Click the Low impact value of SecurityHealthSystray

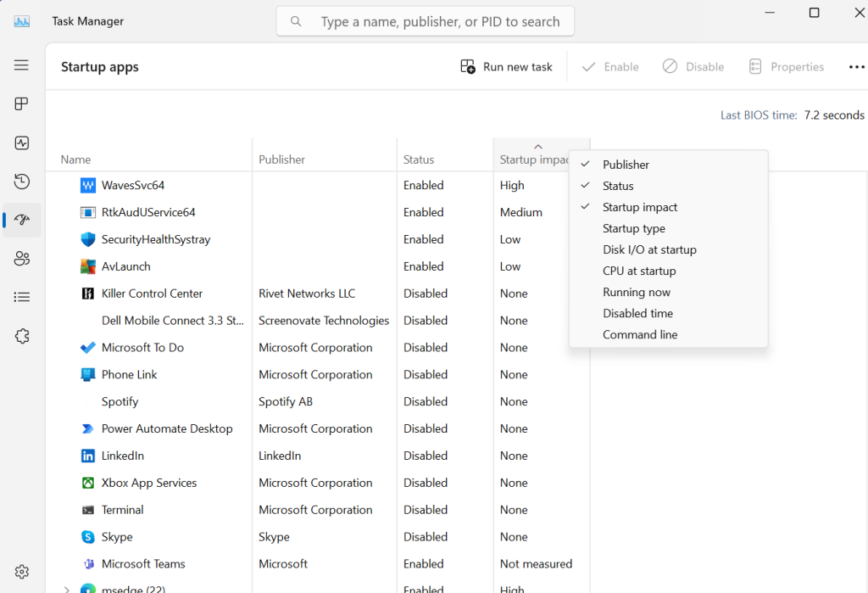point(509,239)
